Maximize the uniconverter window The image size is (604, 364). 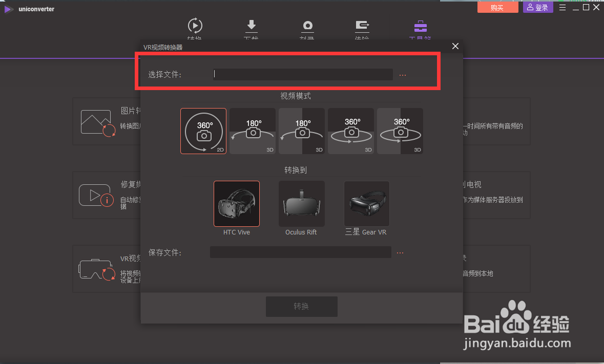click(586, 7)
